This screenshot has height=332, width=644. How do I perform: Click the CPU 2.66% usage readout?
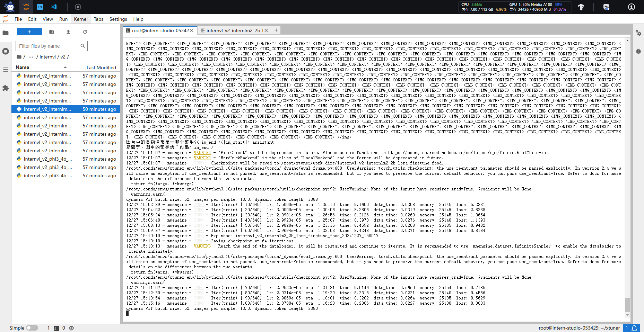tap(472, 5)
